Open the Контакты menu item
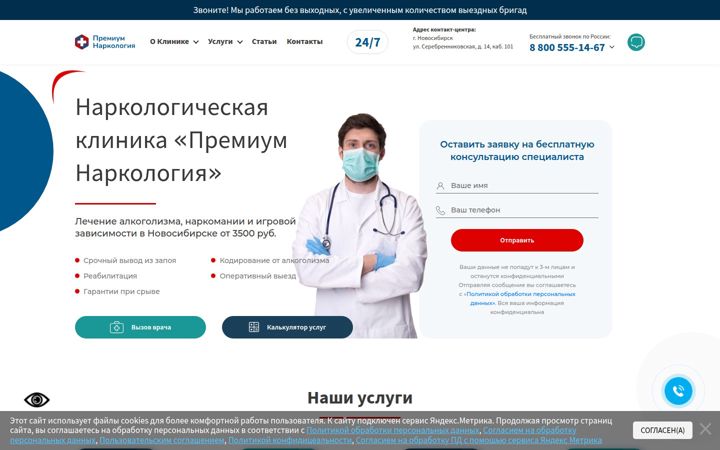This screenshot has height=450, width=720. [x=304, y=42]
